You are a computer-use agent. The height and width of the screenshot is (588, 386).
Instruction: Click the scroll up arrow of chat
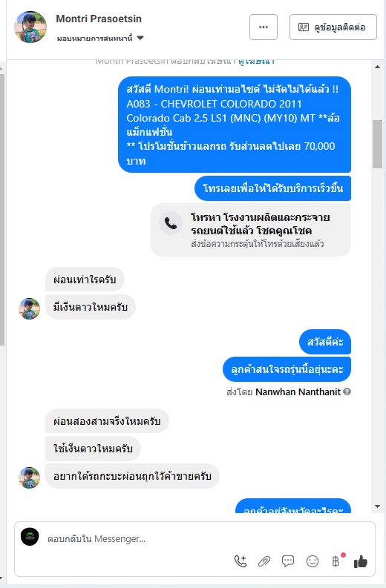377,67
